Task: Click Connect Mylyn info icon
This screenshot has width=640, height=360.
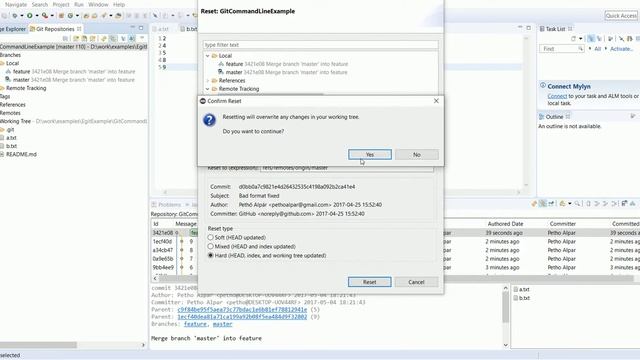Action: pos(543,85)
